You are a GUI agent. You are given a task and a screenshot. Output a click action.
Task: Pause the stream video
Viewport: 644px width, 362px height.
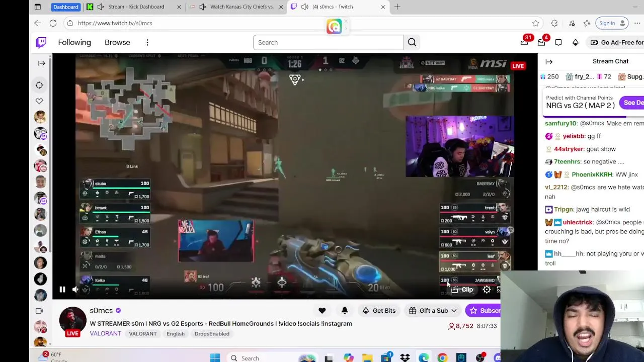click(62, 290)
